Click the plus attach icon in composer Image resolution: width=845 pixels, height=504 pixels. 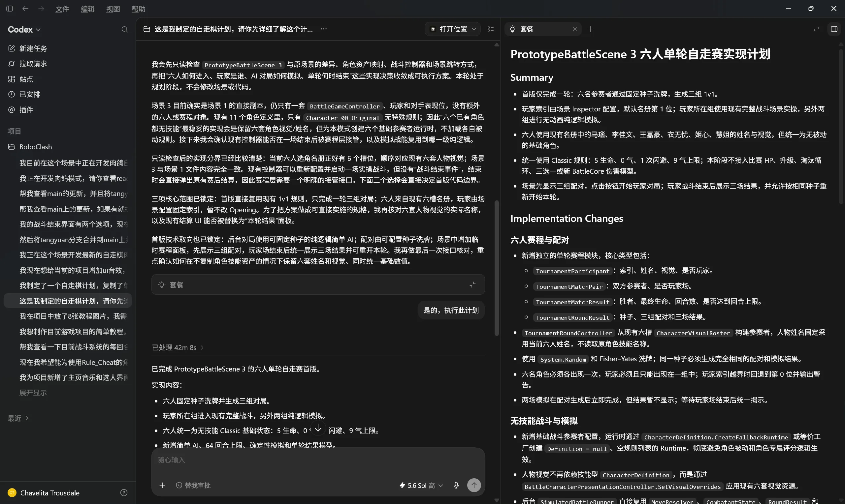[162, 485]
